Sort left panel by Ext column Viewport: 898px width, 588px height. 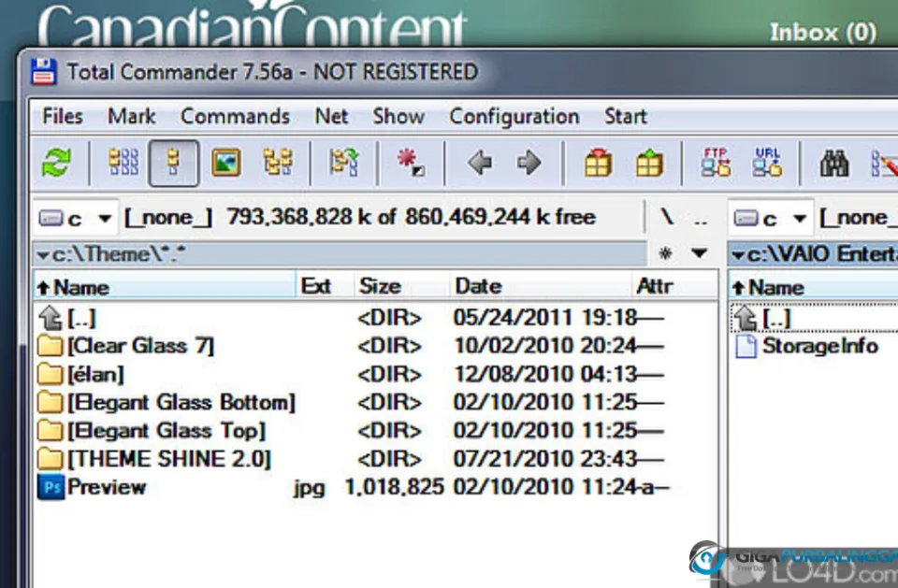click(323, 286)
